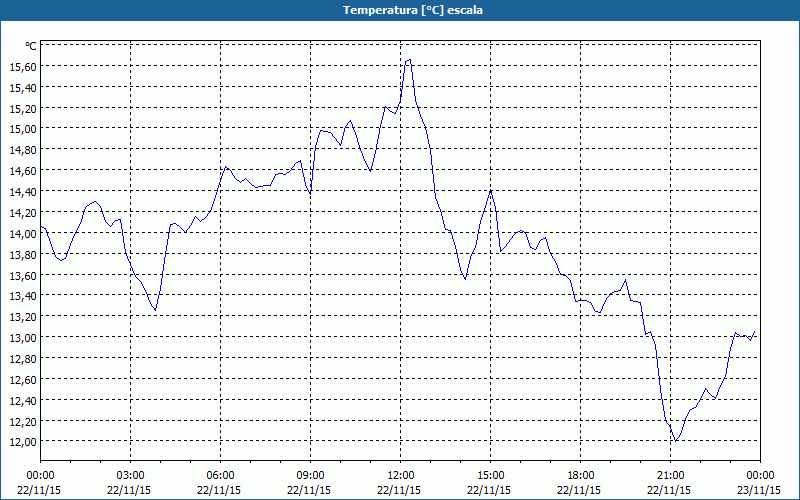The height and width of the screenshot is (500, 800).
Task: Select the 12,40 y-axis value
Action: tap(23, 401)
